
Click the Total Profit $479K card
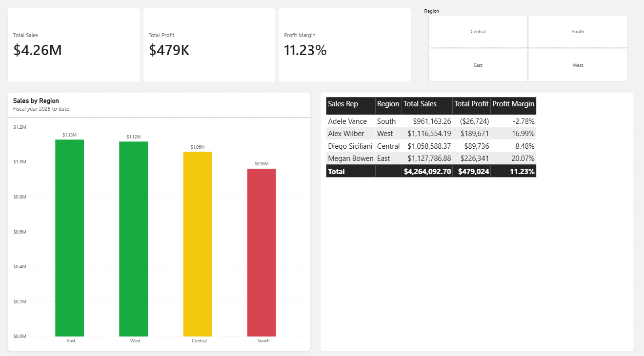(x=209, y=45)
